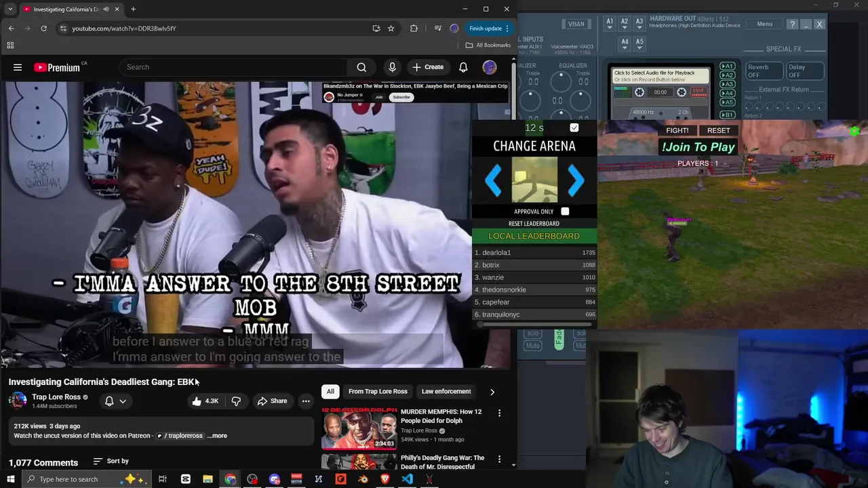
Task: Click the YouTube Premium logo
Action: pos(57,67)
